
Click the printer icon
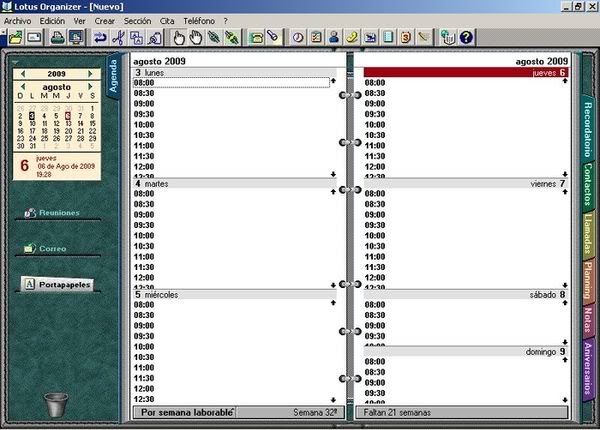point(58,37)
